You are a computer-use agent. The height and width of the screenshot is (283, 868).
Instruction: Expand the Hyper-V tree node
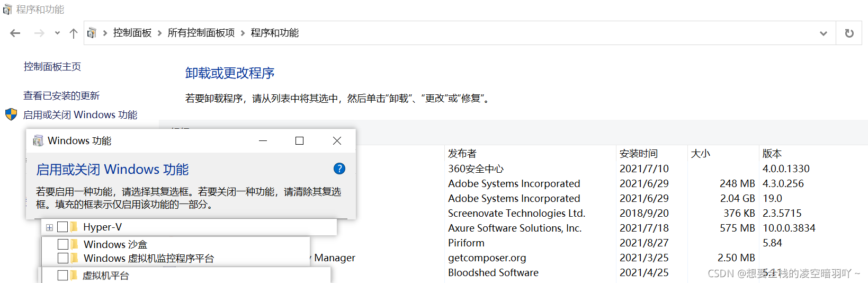tap(49, 227)
